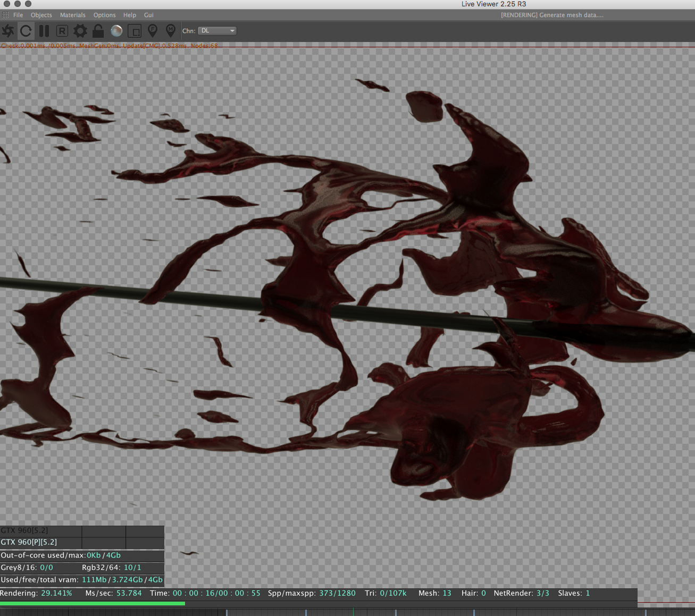This screenshot has height=616, width=695.
Task: Open the Help menu
Action: (x=130, y=15)
